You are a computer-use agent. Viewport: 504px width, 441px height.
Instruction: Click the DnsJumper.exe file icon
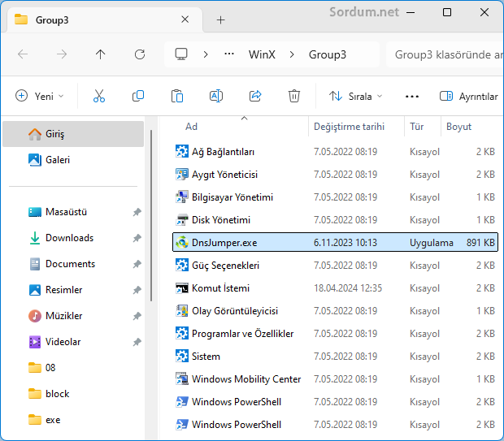[x=182, y=242]
